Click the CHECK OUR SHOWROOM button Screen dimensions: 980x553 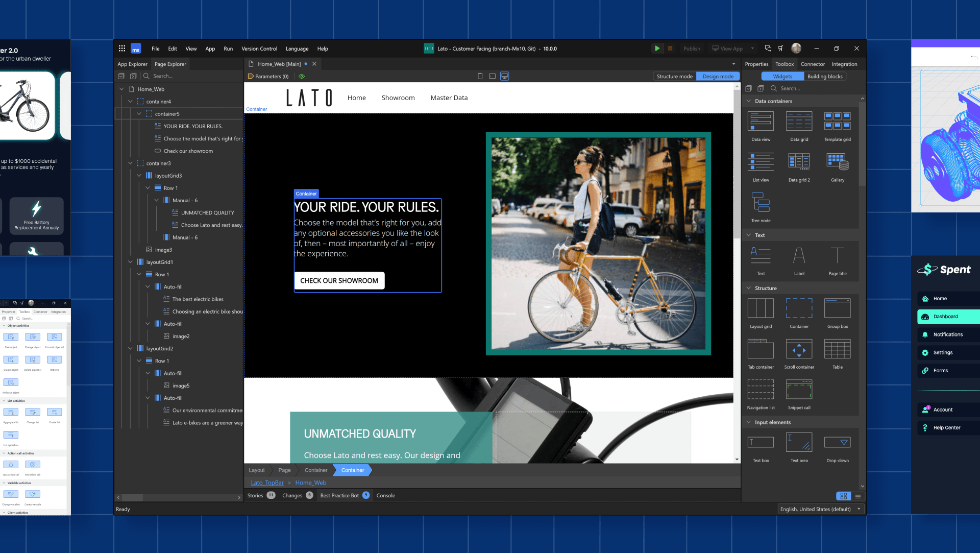(338, 280)
